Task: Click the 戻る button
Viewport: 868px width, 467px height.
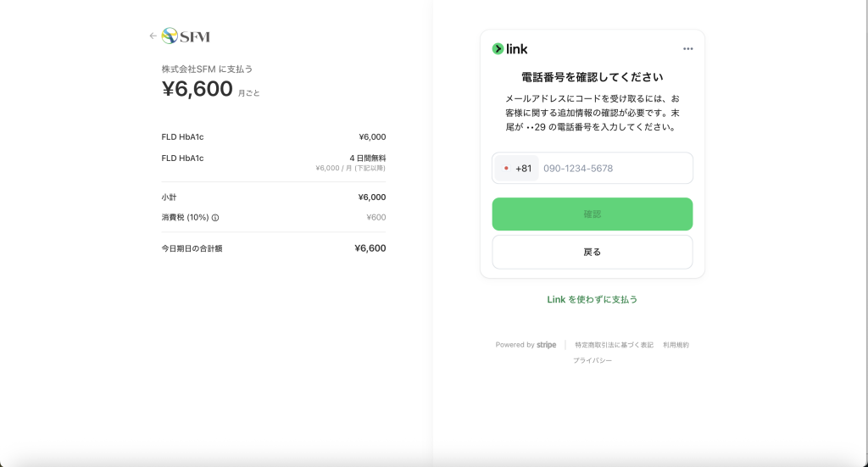Action: 592,252
